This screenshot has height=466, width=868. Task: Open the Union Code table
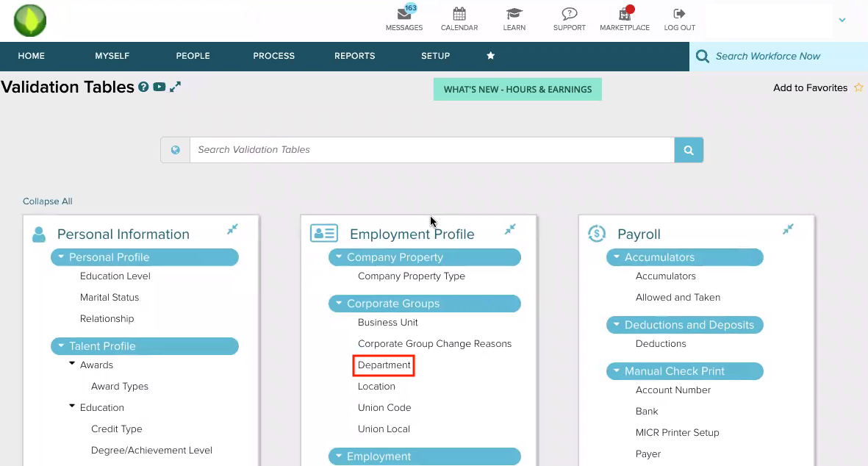point(384,408)
